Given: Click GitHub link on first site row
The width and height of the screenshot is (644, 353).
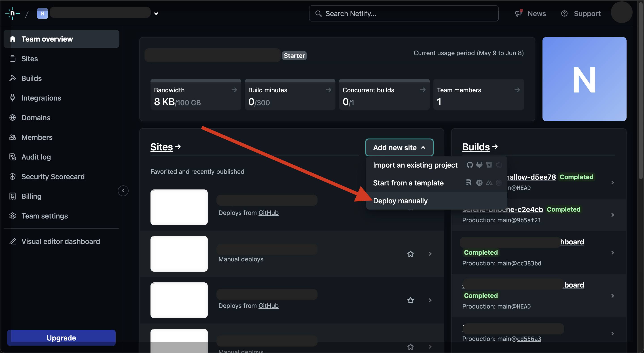Looking at the screenshot, I should 268,213.
